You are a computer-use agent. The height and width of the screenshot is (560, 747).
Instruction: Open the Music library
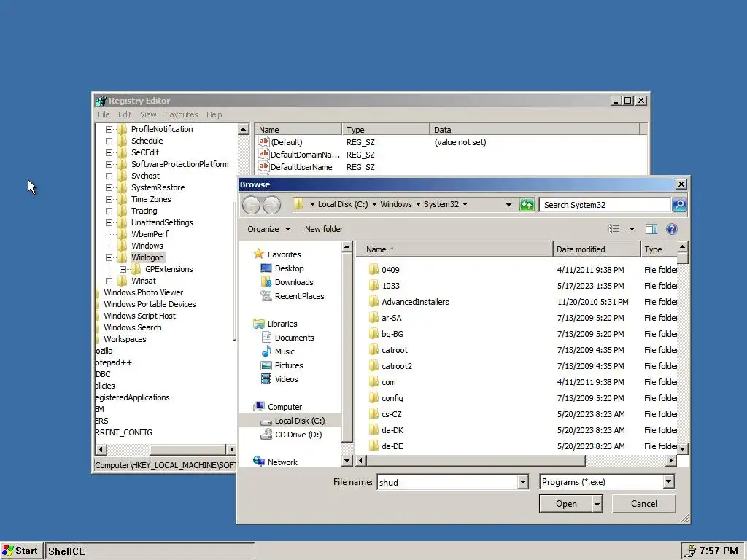click(x=285, y=351)
